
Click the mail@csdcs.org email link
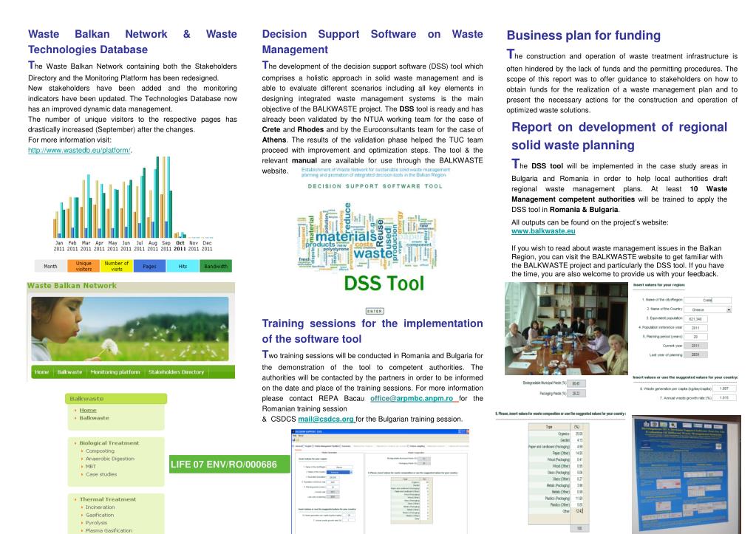[x=325, y=420]
